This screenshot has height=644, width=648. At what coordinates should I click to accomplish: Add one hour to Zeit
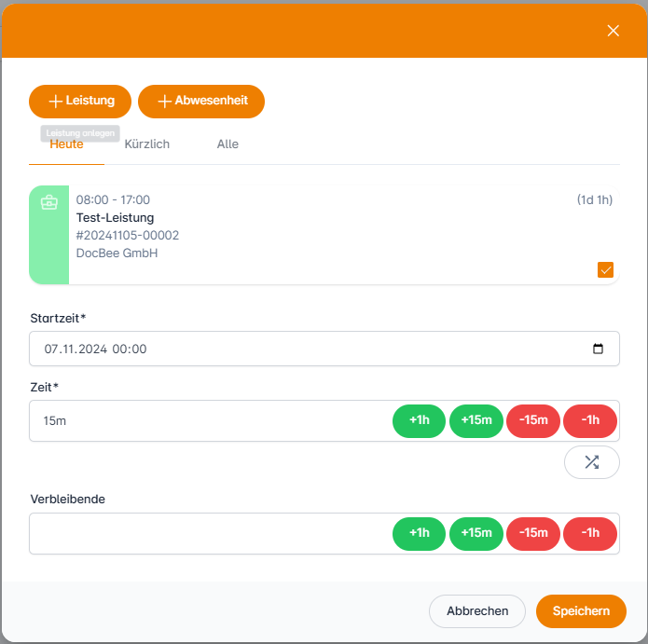(x=419, y=420)
